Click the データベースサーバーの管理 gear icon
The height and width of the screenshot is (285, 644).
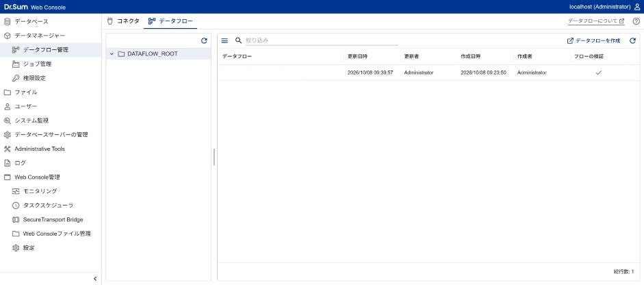[x=7, y=134]
